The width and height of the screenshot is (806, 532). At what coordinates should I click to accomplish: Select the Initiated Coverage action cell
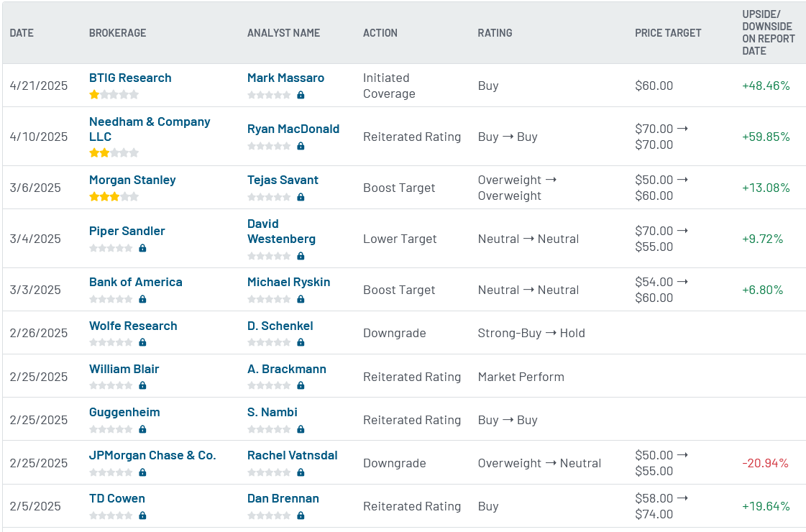pos(389,86)
